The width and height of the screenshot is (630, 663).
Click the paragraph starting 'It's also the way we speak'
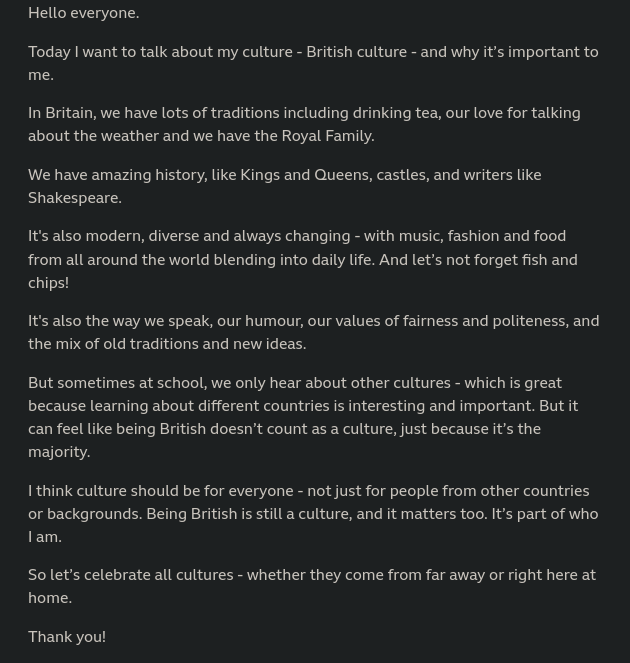[314, 332]
